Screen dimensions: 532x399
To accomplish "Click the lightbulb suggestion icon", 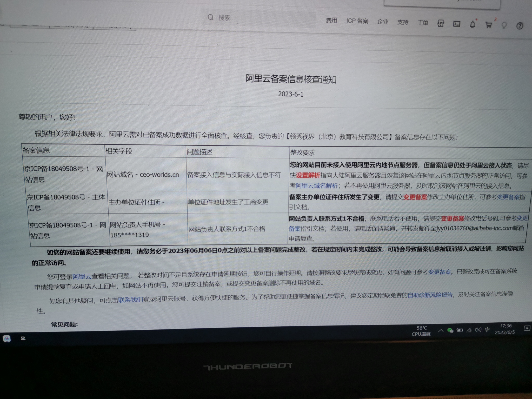I will [x=504, y=25].
